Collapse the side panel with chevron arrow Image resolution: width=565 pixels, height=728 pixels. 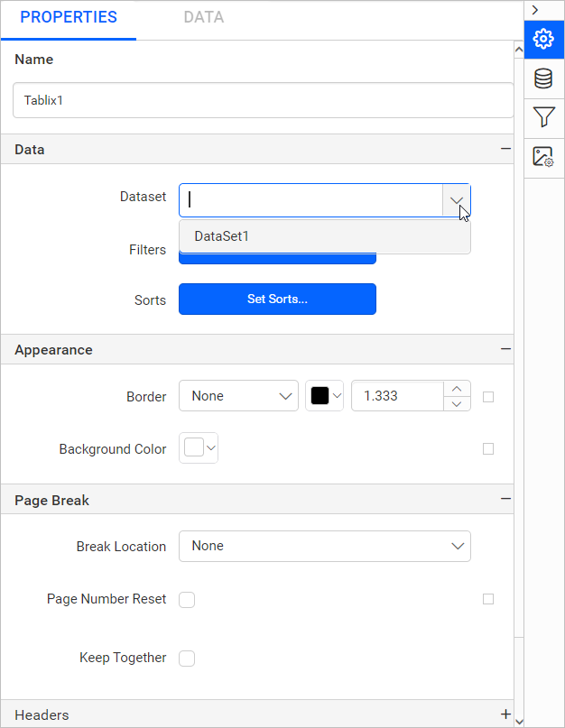coord(535,10)
